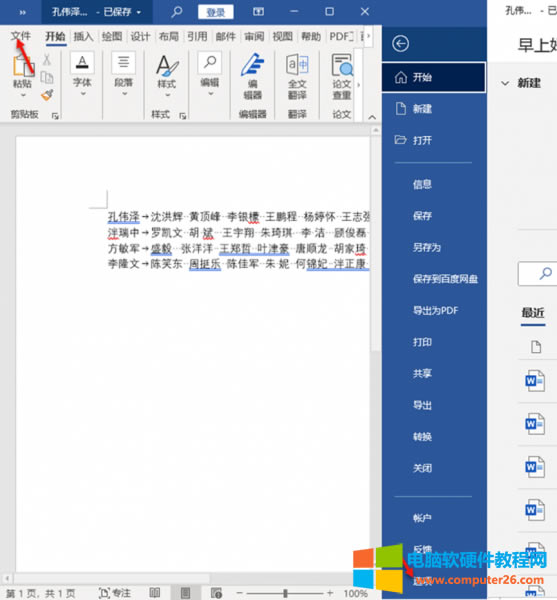
Task: Select Print Layout view in the status bar
Action: [x=186, y=593]
